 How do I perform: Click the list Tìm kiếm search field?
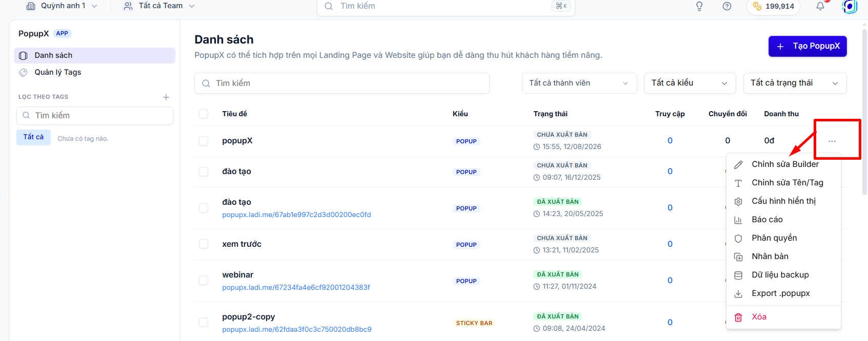pos(342,83)
